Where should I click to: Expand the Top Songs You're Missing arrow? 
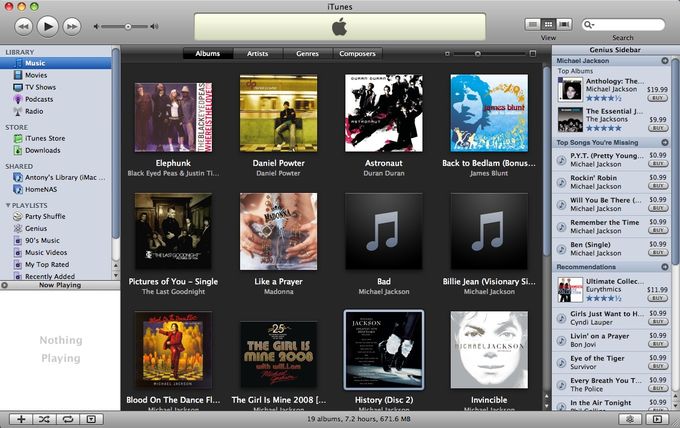pyautogui.click(x=665, y=142)
